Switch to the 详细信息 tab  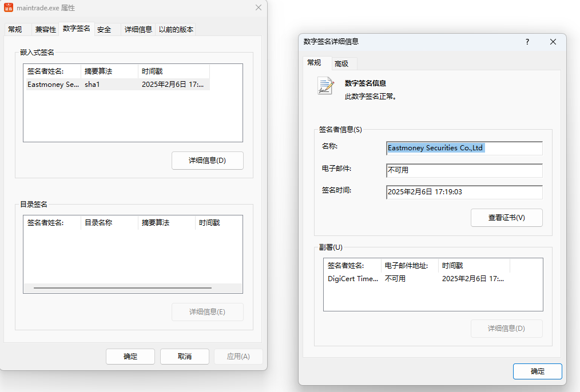click(x=138, y=29)
